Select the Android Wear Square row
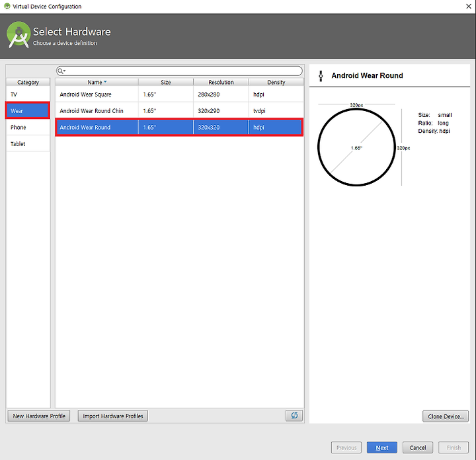 pos(179,95)
